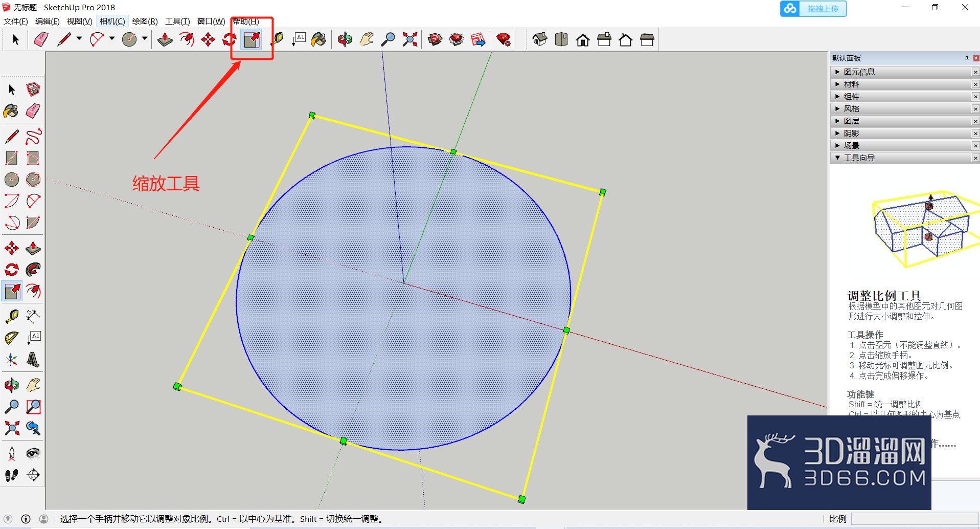980x529 pixels.
Task: Select the Zoom magnifier in top toolbar
Action: [x=389, y=39]
